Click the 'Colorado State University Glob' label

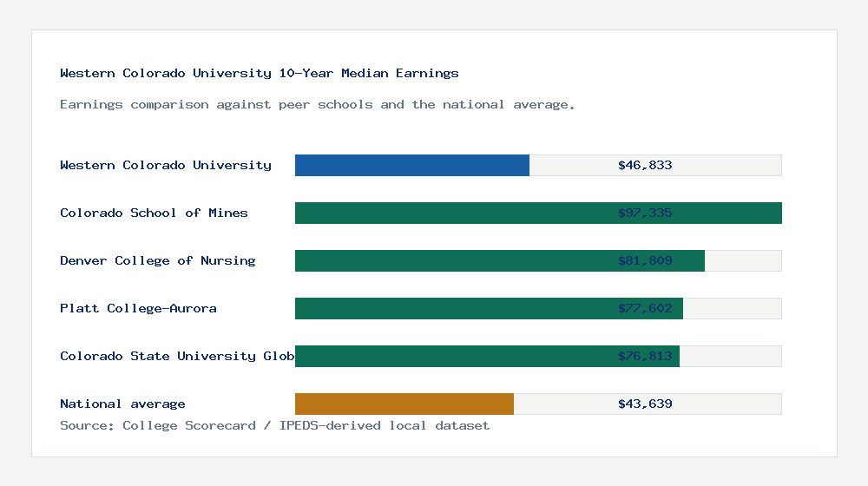pyautogui.click(x=177, y=356)
